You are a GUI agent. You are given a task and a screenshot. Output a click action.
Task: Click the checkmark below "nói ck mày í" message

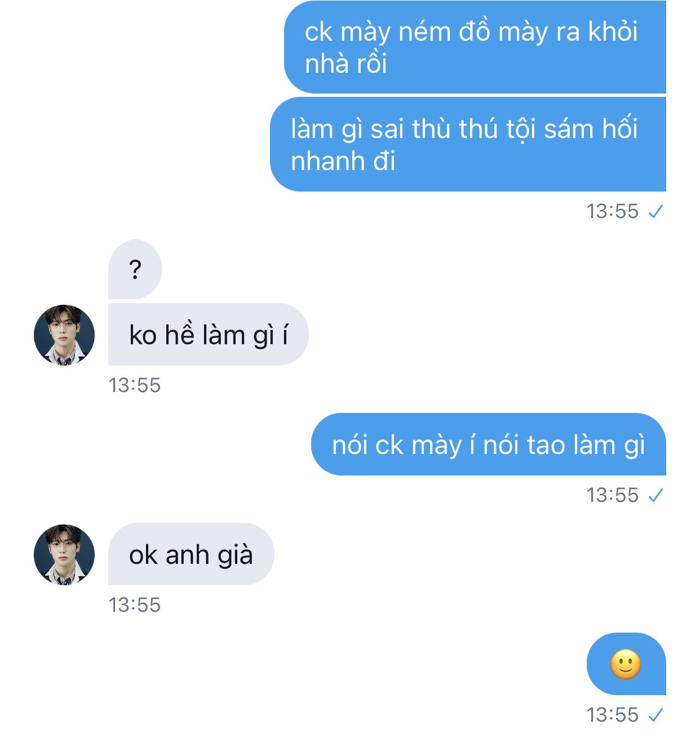[x=656, y=496]
